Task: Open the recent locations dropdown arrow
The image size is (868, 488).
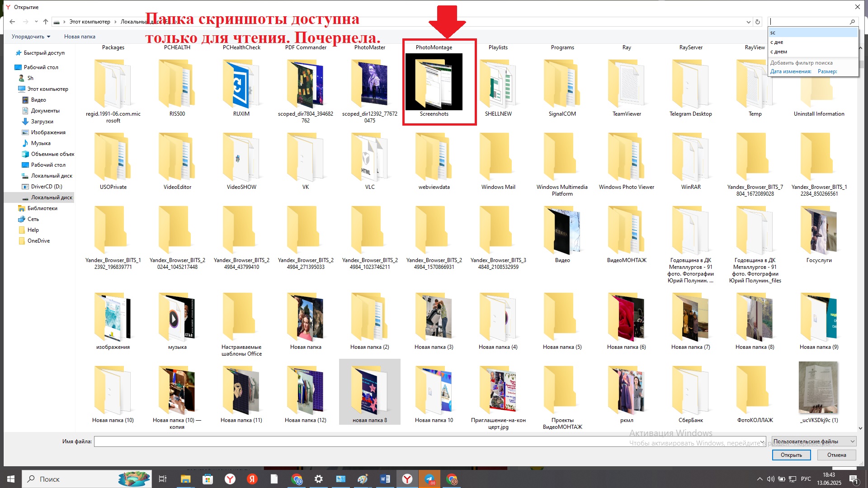Action: tap(36, 22)
